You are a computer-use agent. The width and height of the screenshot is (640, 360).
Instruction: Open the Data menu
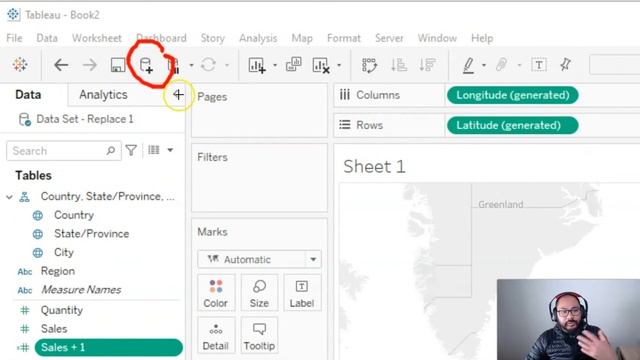click(x=47, y=38)
